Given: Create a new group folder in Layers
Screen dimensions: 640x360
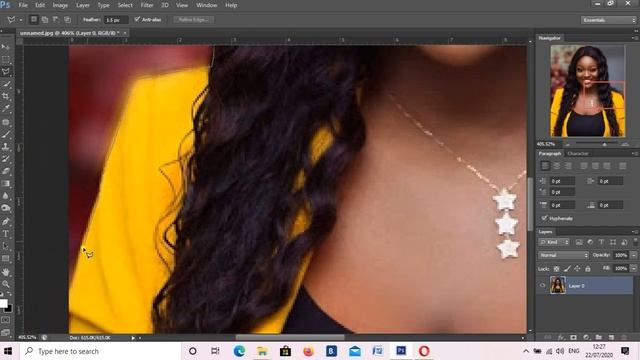Looking at the screenshot, I should 598,337.
